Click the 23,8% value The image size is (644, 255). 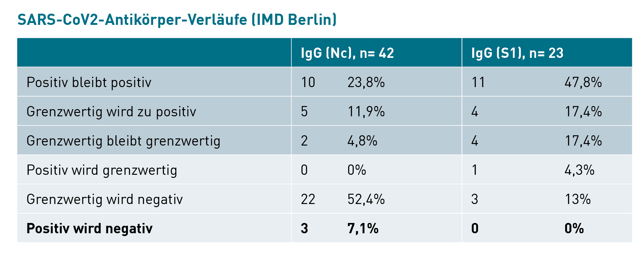pyautogui.click(x=366, y=82)
